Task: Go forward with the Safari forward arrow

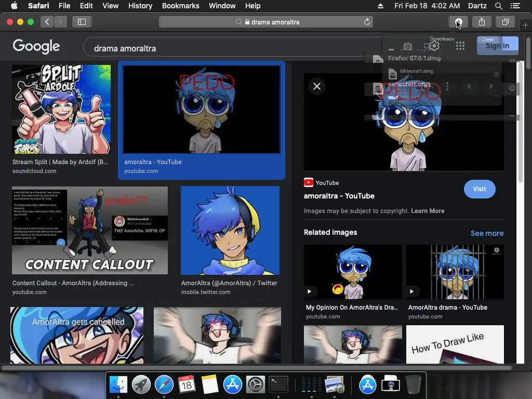Action: [x=60, y=22]
